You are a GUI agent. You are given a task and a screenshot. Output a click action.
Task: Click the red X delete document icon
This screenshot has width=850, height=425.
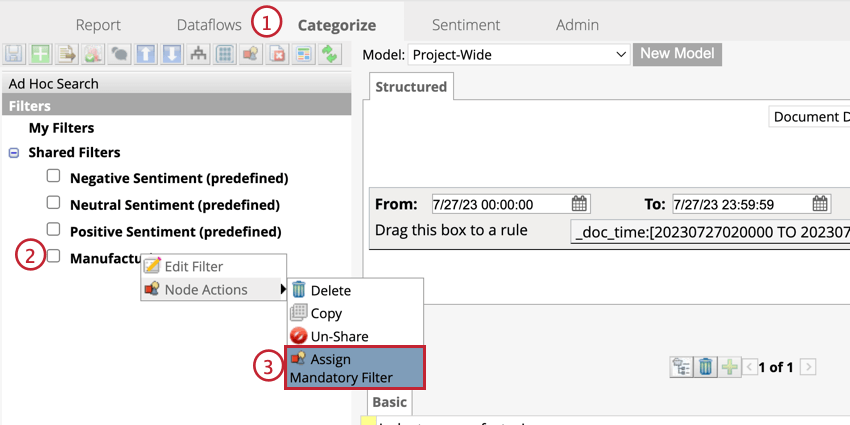pyautogui.click(x=278, y=54)
